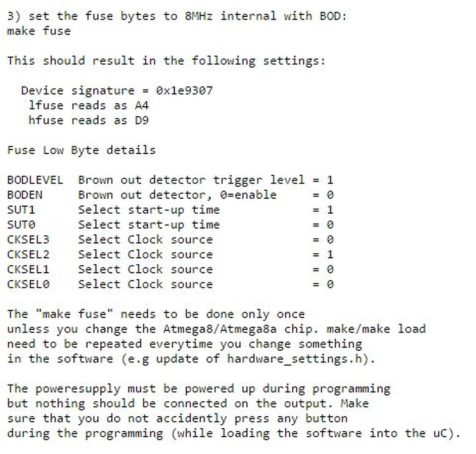Click the "make fuse" command line
This screenshot has height=454, width=476.
[x=39, y=31]
